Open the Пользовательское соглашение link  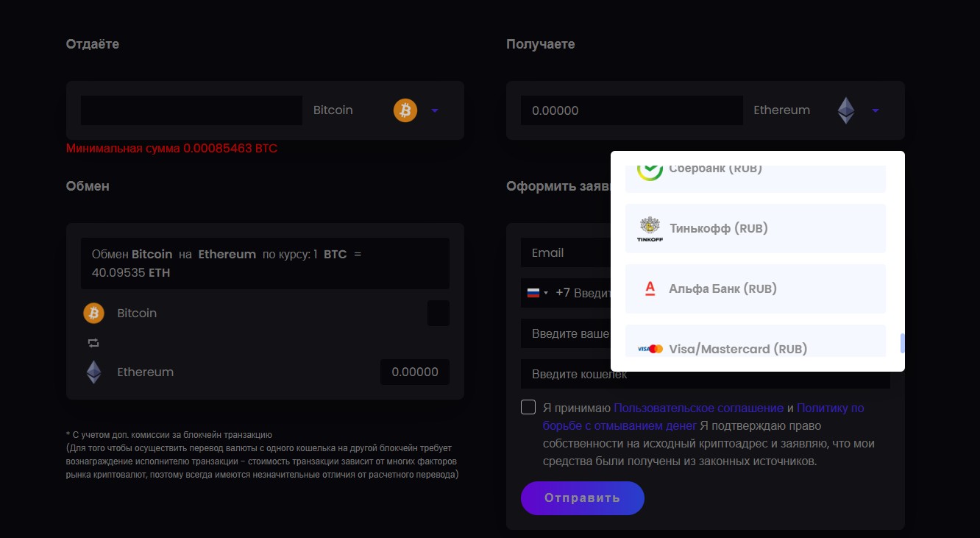coord(698,408)
